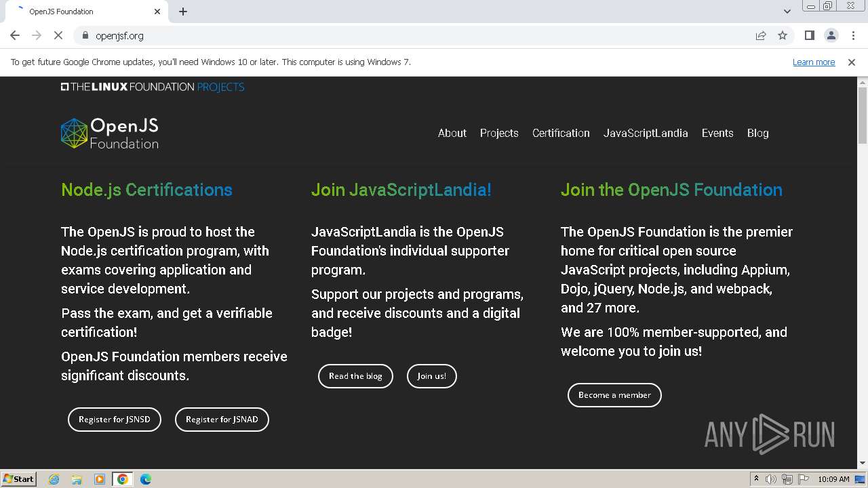Click the taskbar clock showing 10:09 AM

click(x=833, y=479)
